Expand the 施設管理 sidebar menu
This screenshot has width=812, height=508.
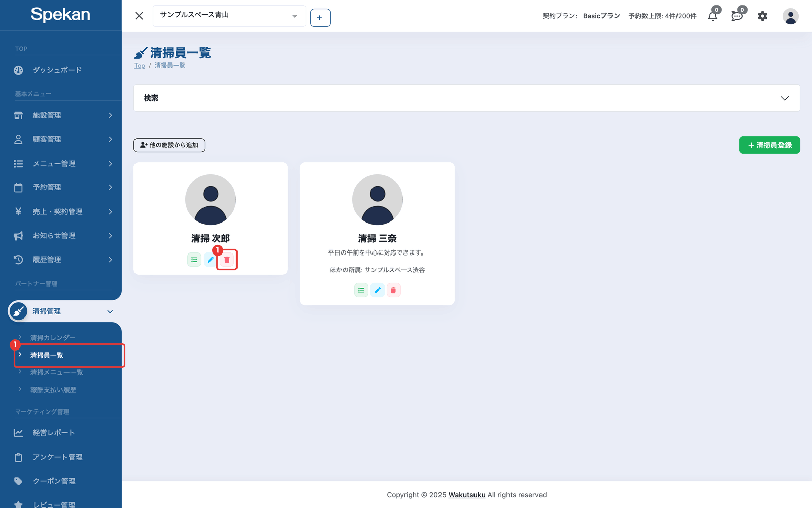(61, 115)
